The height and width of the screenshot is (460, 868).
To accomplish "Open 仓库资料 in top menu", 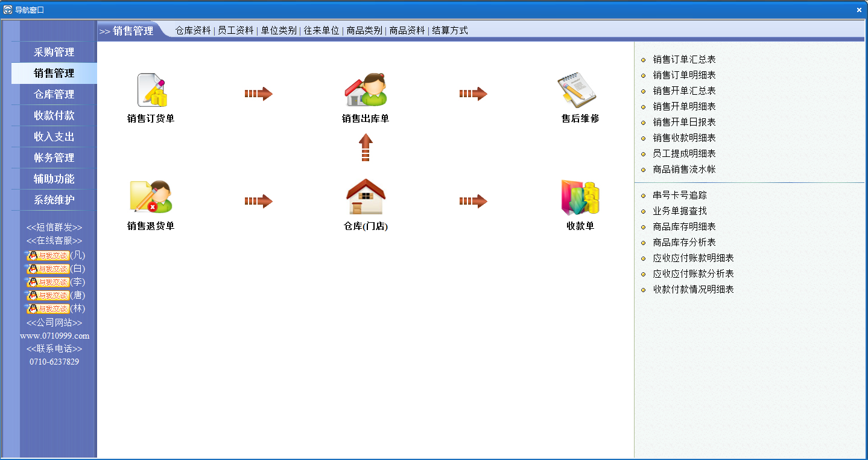I will 193,30.
